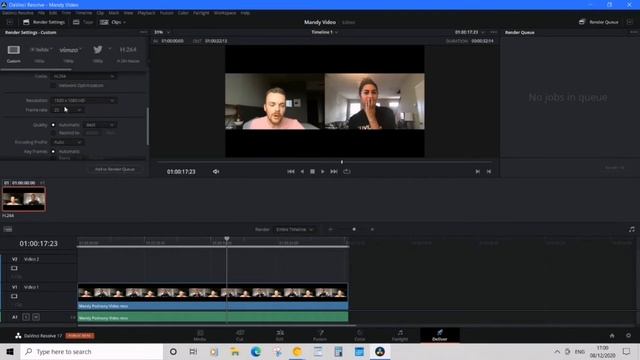Play the timeline forward
640x360 pixels.
[x=322, y=172]
